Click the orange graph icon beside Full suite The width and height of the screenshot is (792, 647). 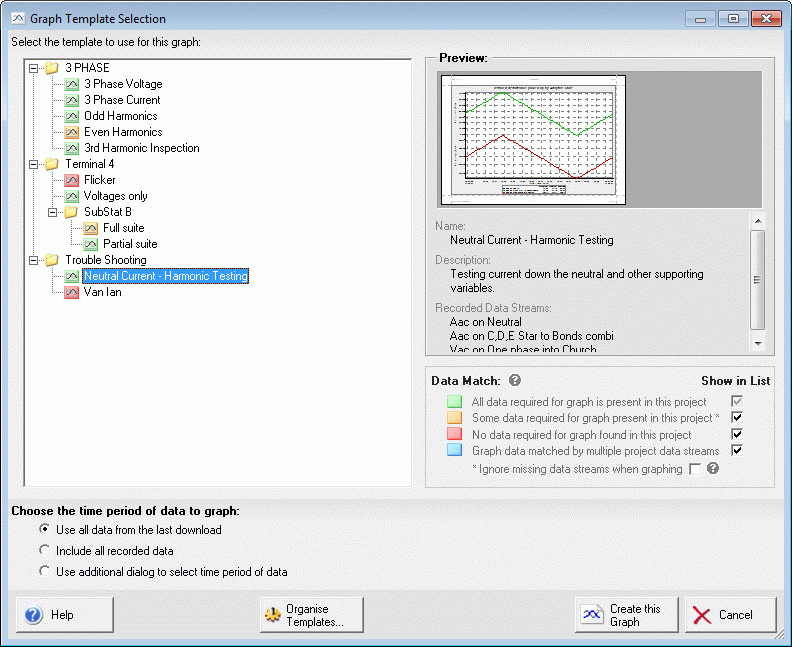(91, 228)
